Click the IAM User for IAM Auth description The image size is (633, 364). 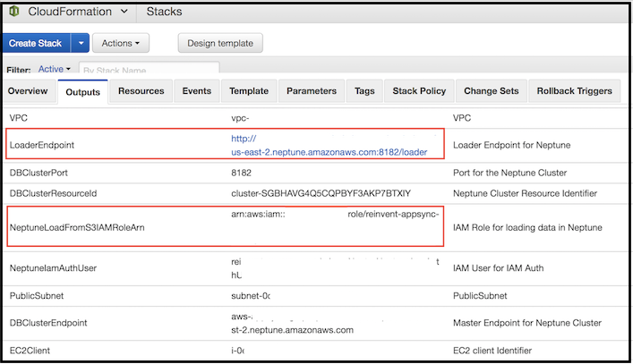[x=498, y=268]
